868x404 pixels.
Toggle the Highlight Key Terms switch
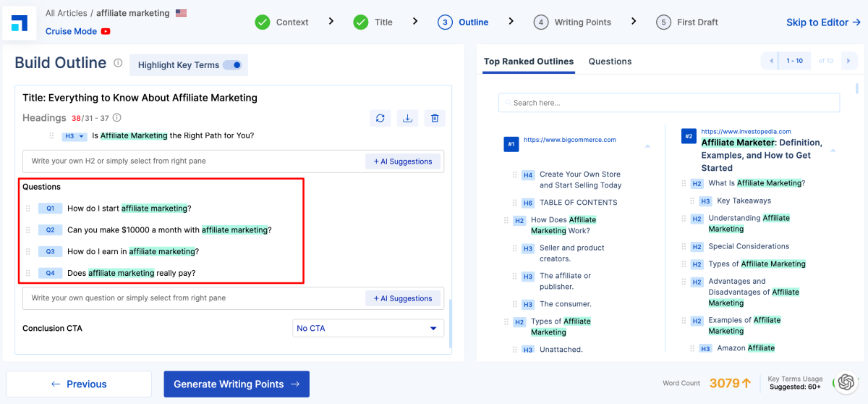232,65
